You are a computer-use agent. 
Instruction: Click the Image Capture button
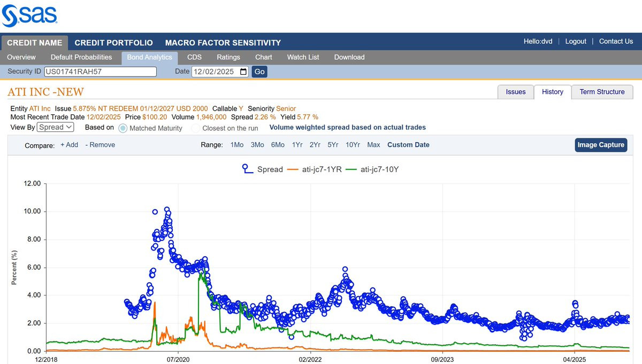click(601, 145)
